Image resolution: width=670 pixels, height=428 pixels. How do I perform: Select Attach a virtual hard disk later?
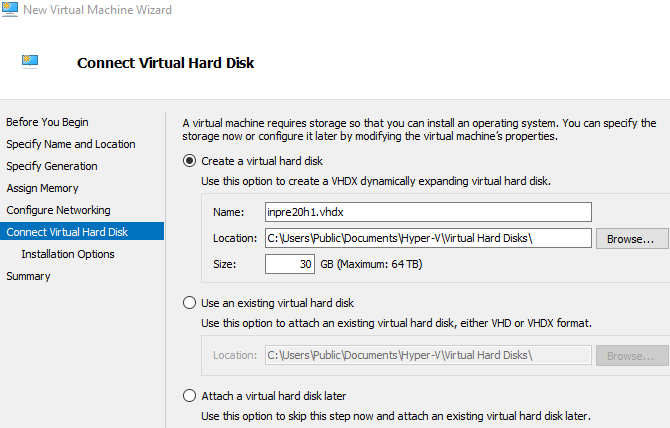point(188,395)
